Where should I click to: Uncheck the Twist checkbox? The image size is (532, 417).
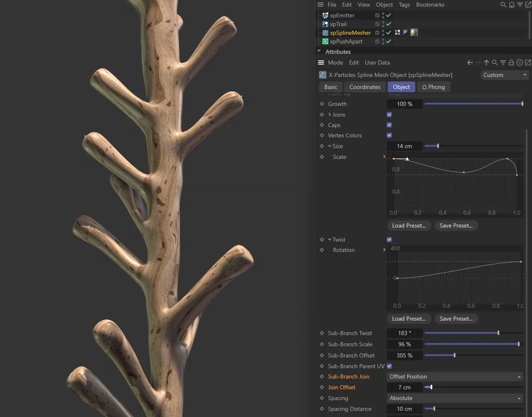[389, 239]
